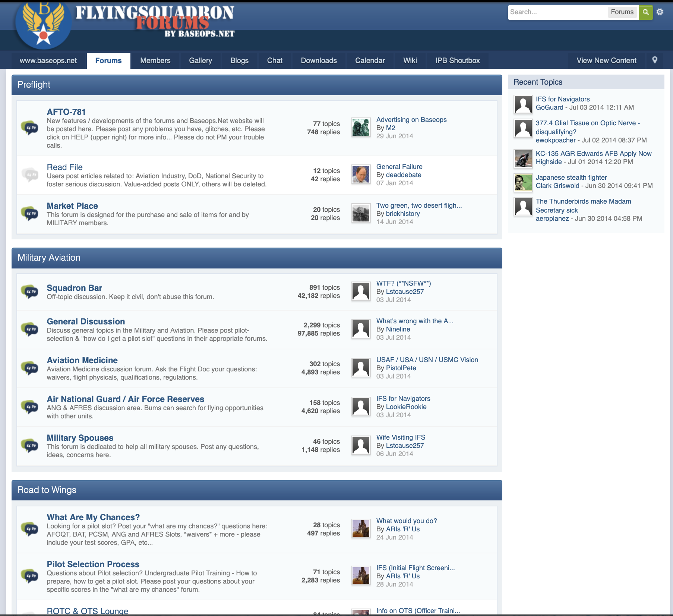The width and height of the screenshot is (673, 616).
Task: Click the AFTO-781 forum speech bubble icon
Action: 30,128
